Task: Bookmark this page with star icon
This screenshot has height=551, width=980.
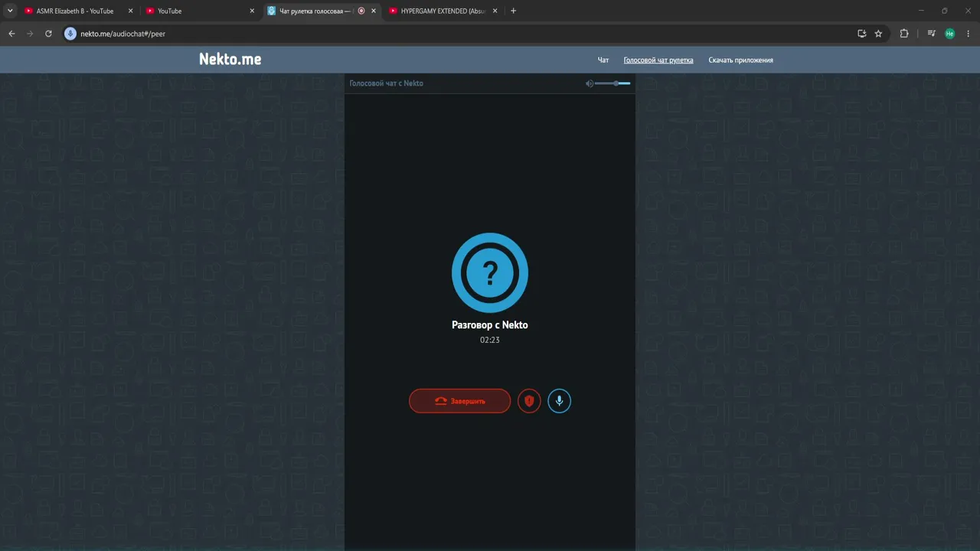Action: 878,34
